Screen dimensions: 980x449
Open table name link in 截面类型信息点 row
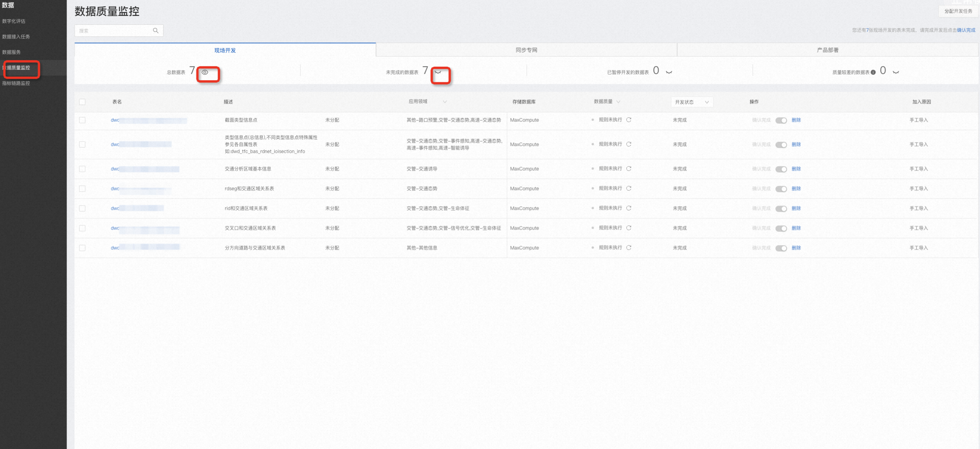[149, 121]
